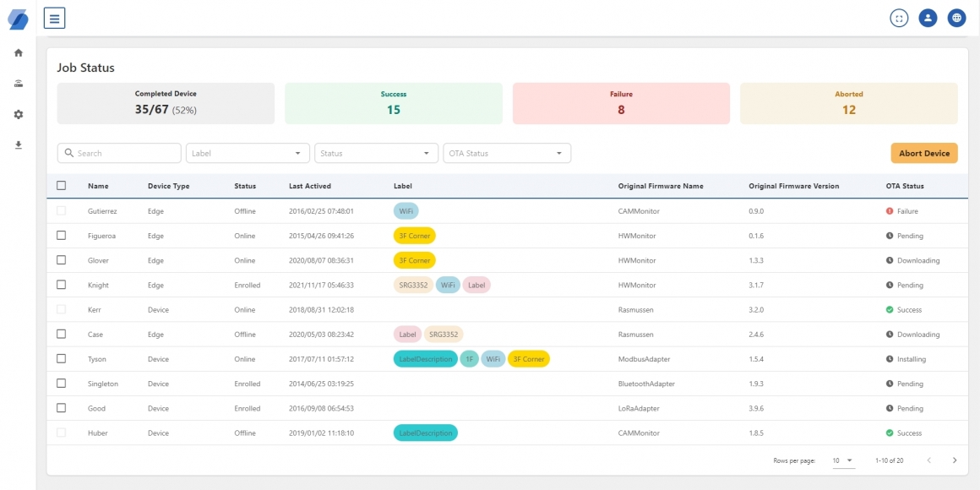Image resolution: width=980 pixels, height=490 pixels.
Task: Click timestamp 2019/01/02 11:18:10
Action: (x=321, y=433)
